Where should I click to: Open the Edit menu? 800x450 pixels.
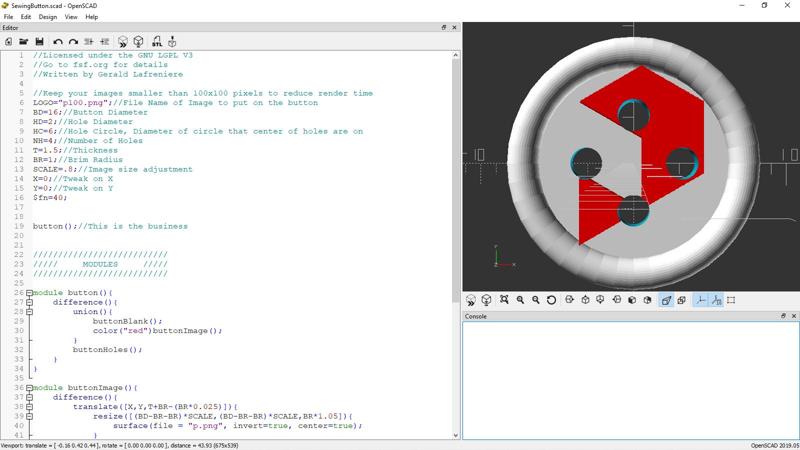[26, 17]
